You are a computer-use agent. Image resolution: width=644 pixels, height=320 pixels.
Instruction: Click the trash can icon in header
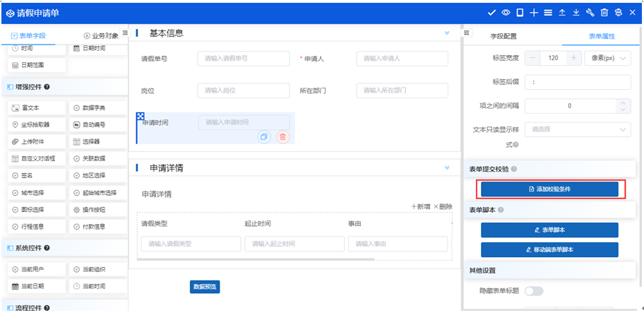coord(604,13)
